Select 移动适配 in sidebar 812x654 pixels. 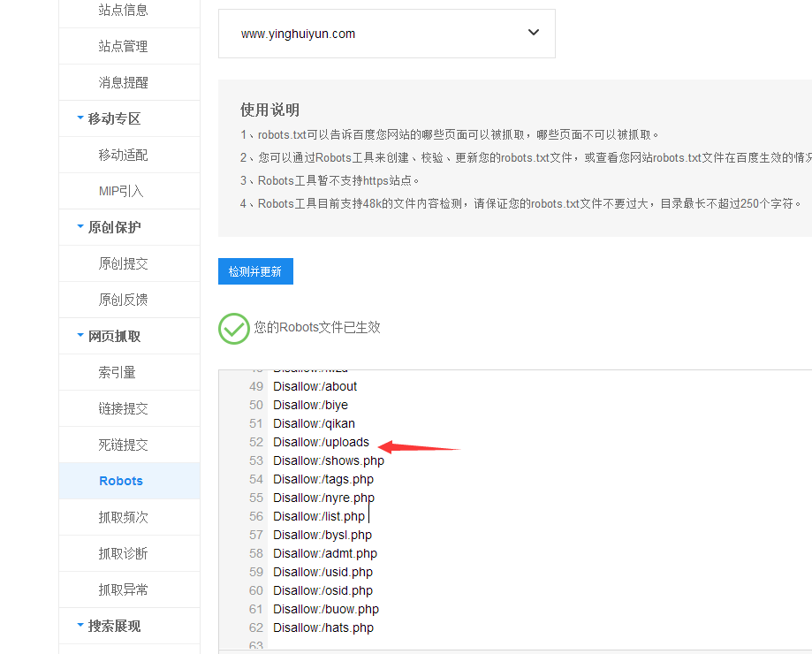point(123,155)
